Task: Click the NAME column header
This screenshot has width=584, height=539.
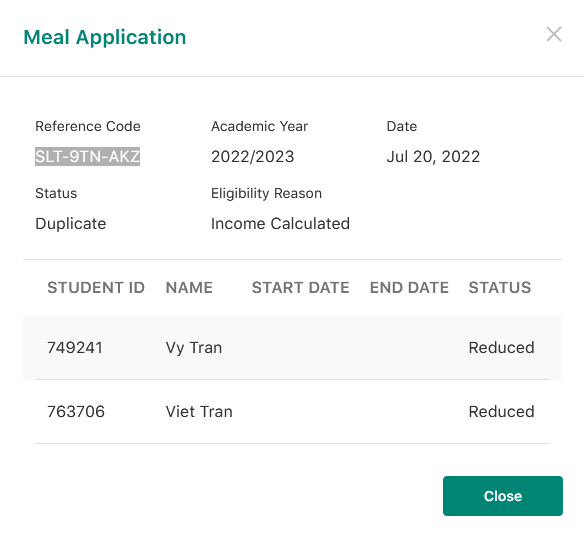Action: [x=189, y=288]
